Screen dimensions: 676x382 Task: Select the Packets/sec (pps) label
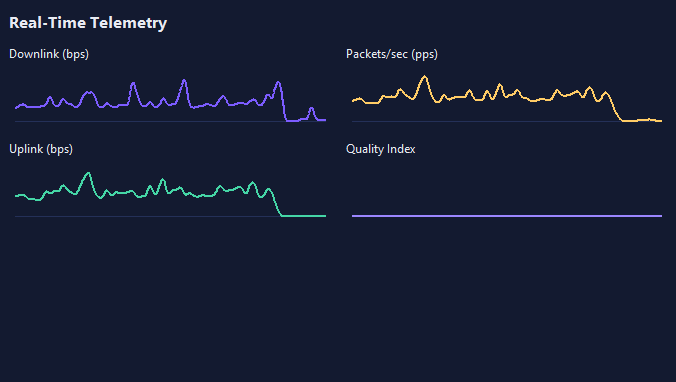point(391,54)
